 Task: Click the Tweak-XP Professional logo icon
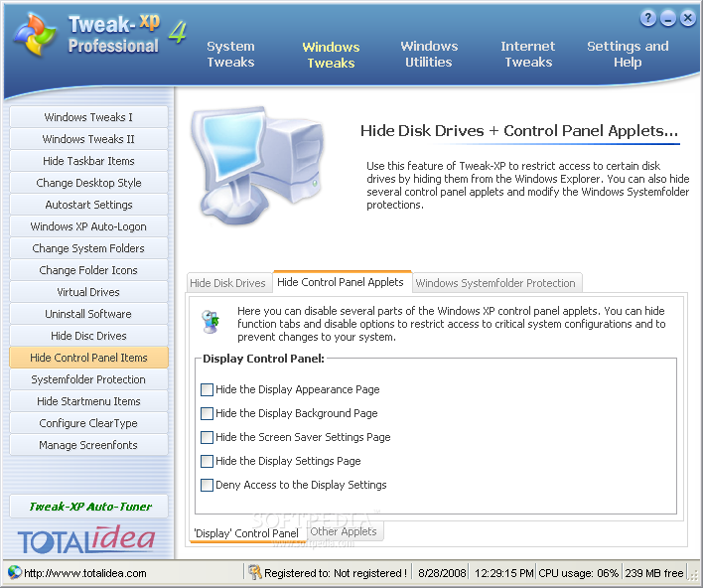35,35
